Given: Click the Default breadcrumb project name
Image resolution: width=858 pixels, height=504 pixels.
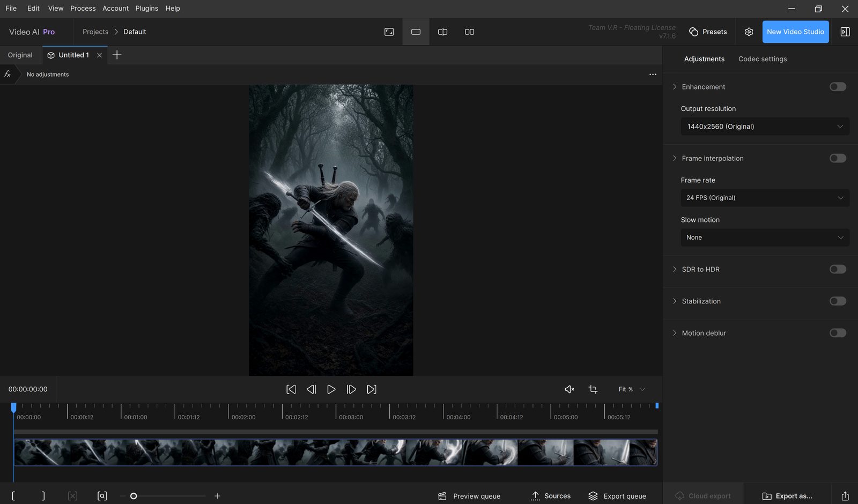Looking at the screenshot, I should pyautogui.click(x=135, y=32).
